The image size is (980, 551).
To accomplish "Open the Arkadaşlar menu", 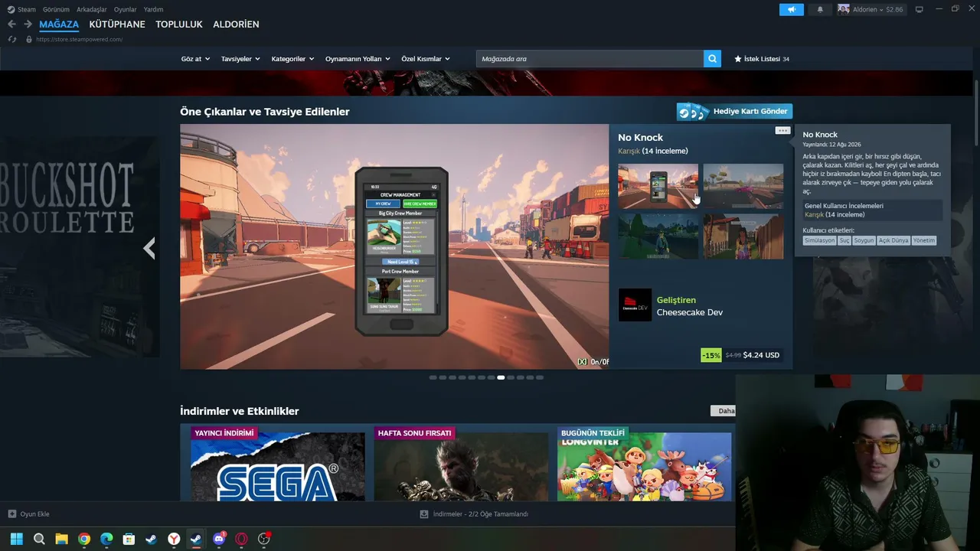I will point(92,9).
